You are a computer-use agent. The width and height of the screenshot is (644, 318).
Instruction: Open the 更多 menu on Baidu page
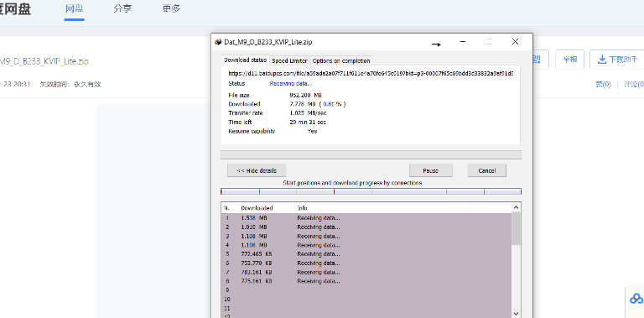[x=171, y=8]
